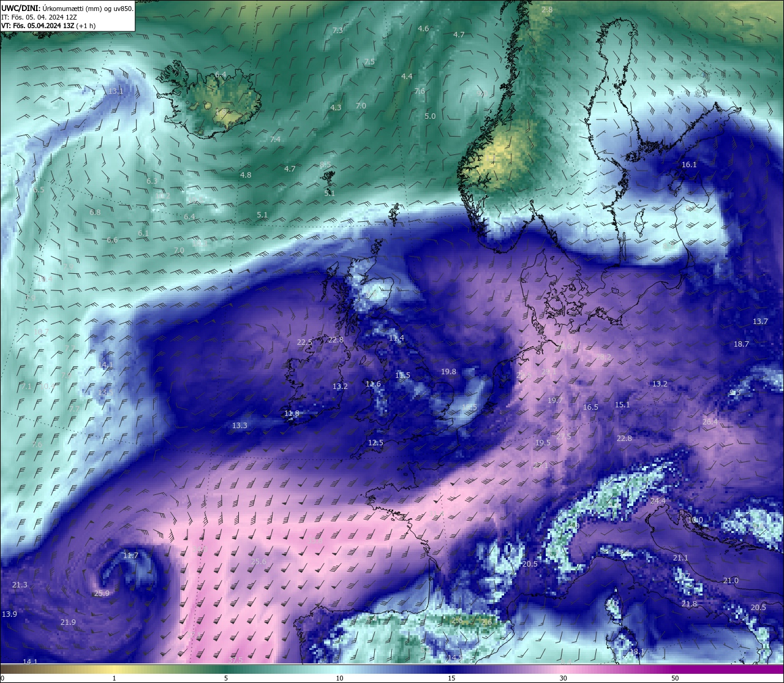Viewport: 784px width, 683px height.
Task: Click the value 4.8 south of Iceland
Action: tap(246, 175)
